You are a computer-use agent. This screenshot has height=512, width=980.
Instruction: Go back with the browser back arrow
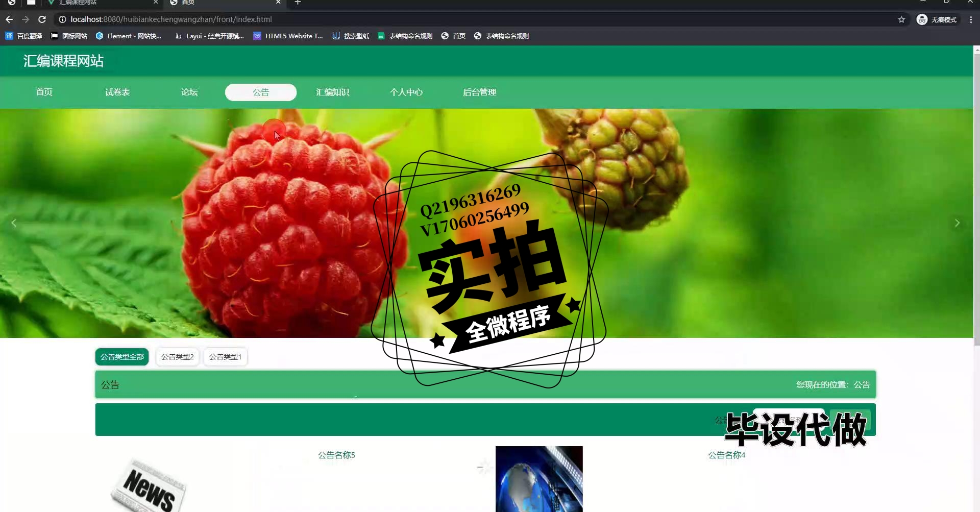(9, 19)
